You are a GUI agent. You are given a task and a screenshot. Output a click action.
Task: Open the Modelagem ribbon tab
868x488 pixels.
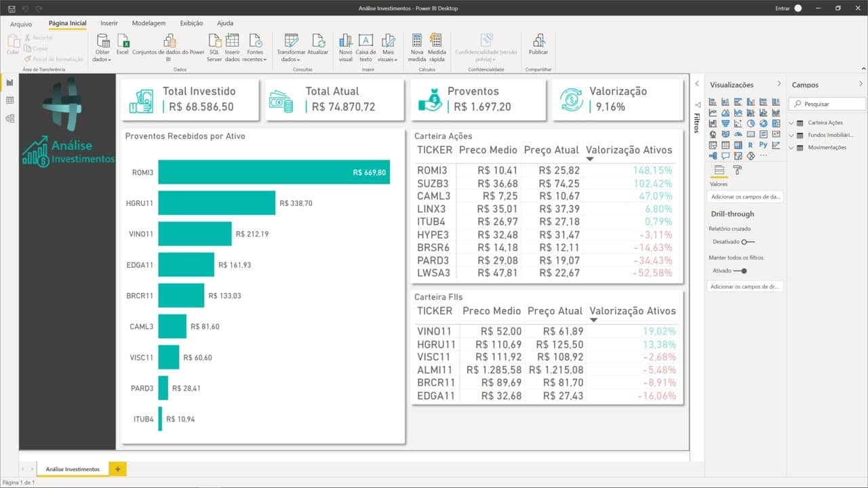[149, 23]
